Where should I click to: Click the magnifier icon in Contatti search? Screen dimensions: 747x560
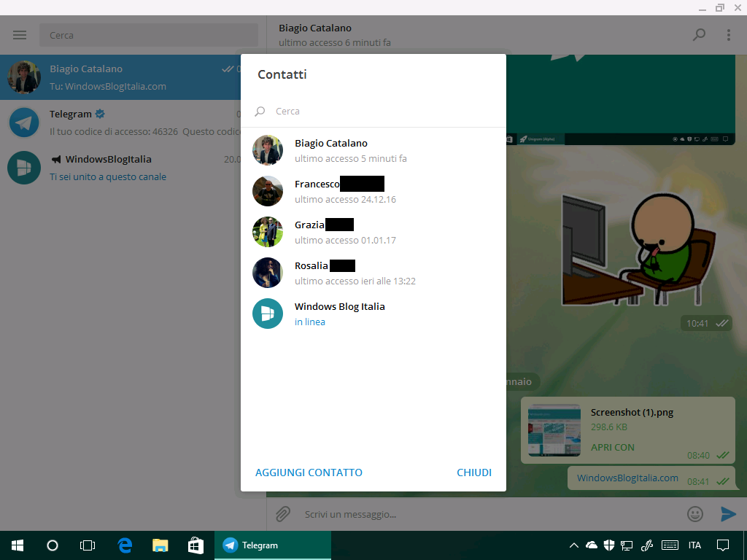(260, 112)
